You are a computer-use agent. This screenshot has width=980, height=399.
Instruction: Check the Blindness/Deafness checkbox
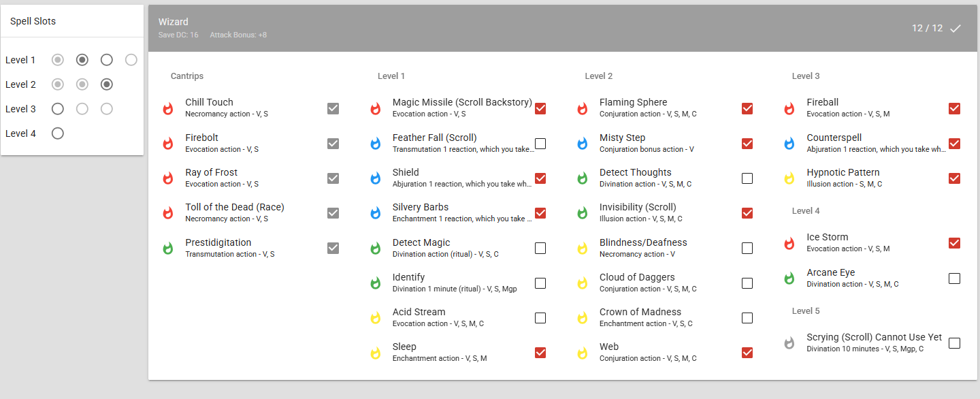coord(747,249)
